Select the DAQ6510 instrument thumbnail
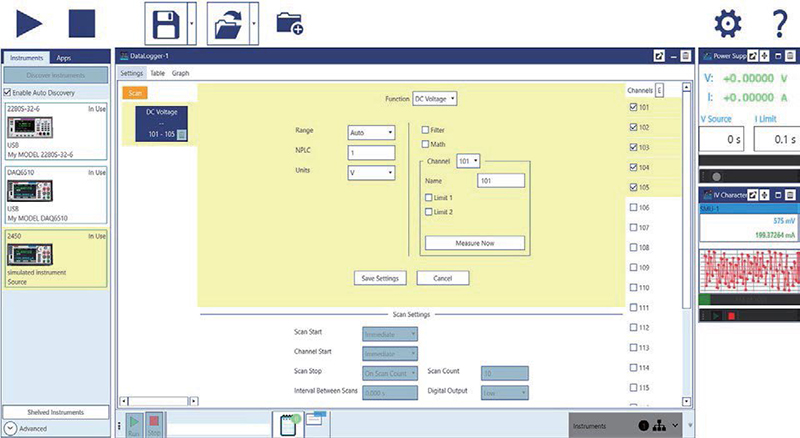 coord(30,191)
